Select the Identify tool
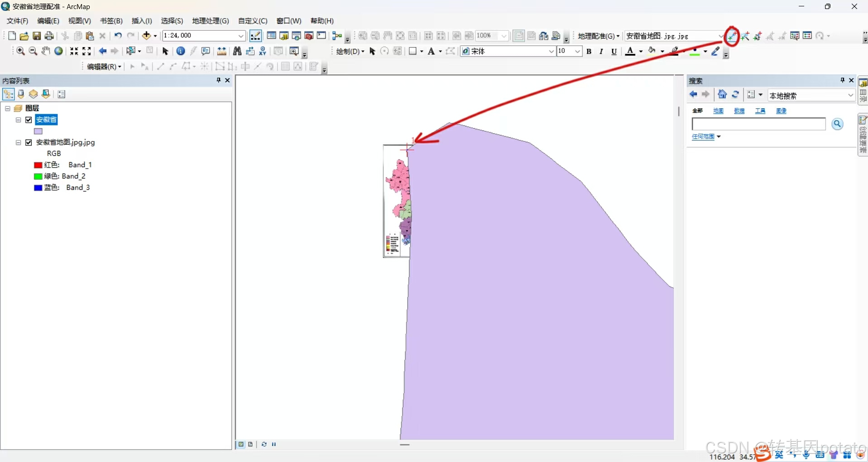868x462 pixels. pyautogui.click(x=181, y=51)
